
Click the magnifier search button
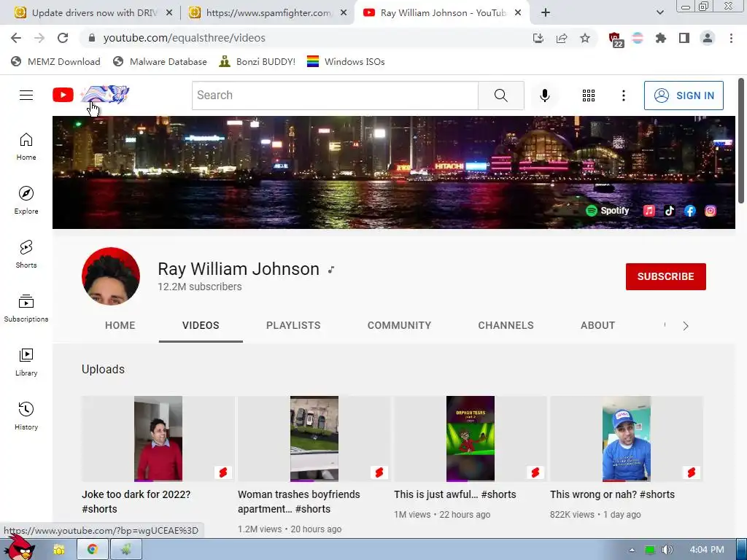(500, 96)
